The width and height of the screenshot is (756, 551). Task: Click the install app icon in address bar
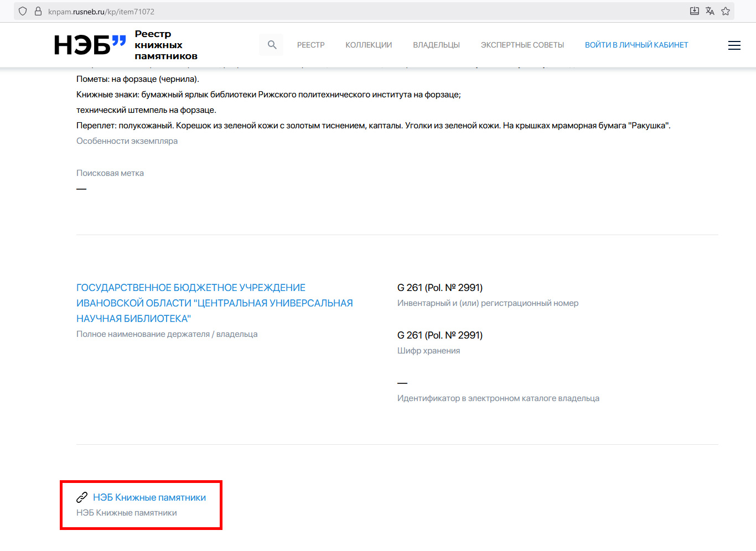[x=695, y=11]
